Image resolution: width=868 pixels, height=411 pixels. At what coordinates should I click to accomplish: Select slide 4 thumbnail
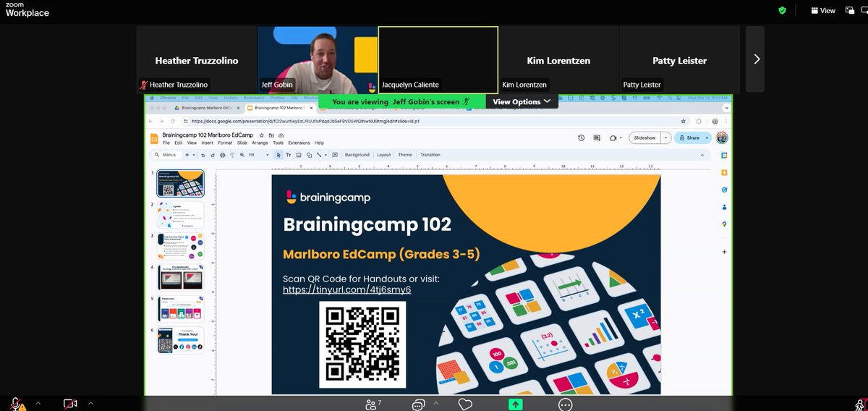coord(181,278)
